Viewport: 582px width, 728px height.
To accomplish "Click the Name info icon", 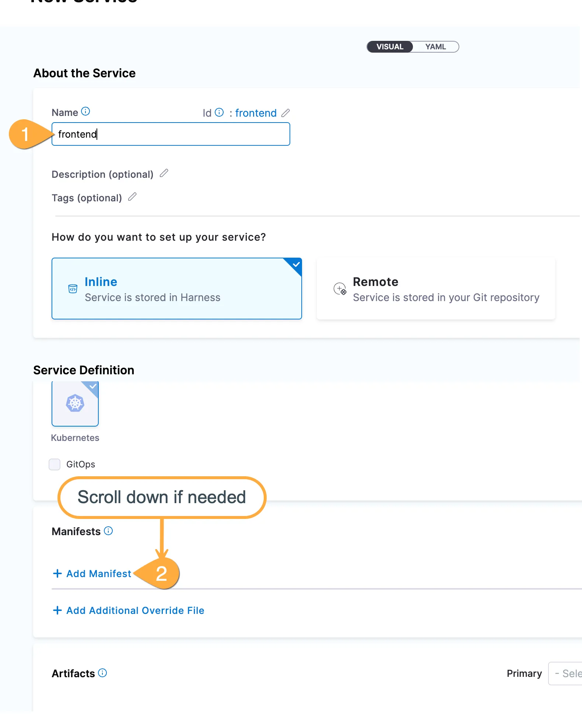I will [x=85, y=111].
